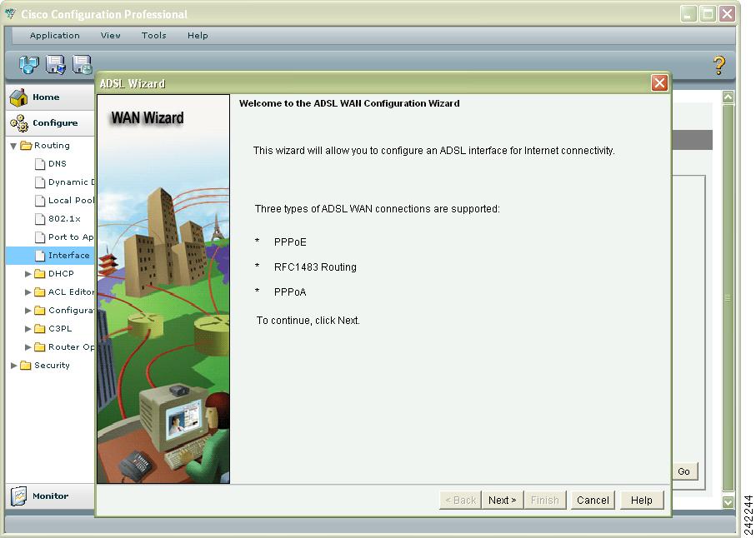Screen dimensions: 756x538
Task: Open the Help menu
Action: tap(198, 36)
